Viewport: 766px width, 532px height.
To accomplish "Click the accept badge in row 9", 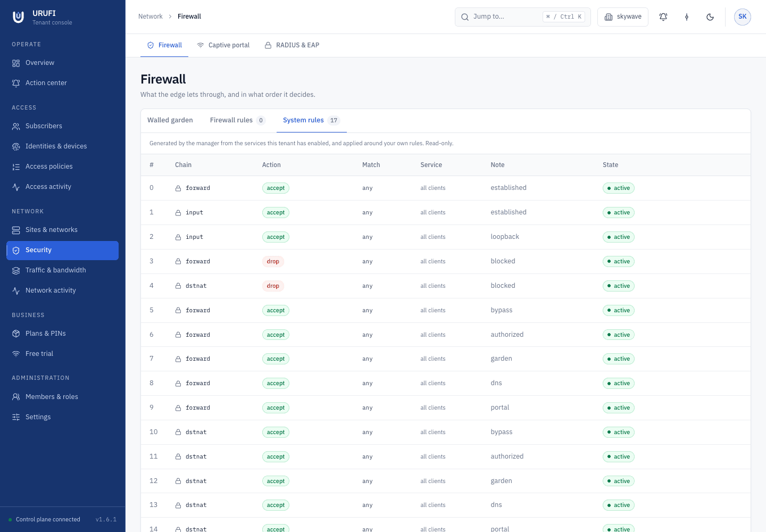I will 276,408.
